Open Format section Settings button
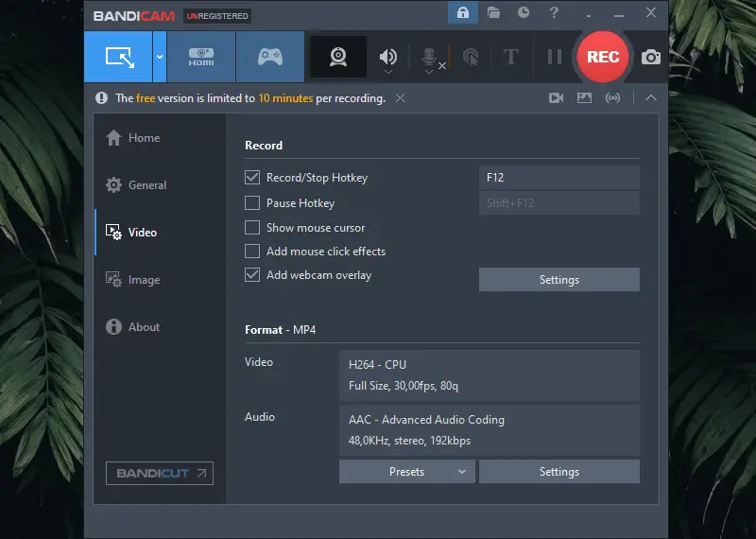The image size is (756, 539). coord(559,472)
